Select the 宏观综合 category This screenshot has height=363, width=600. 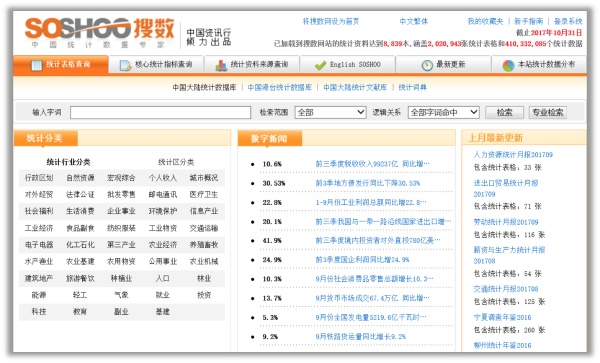pos(121,178)
